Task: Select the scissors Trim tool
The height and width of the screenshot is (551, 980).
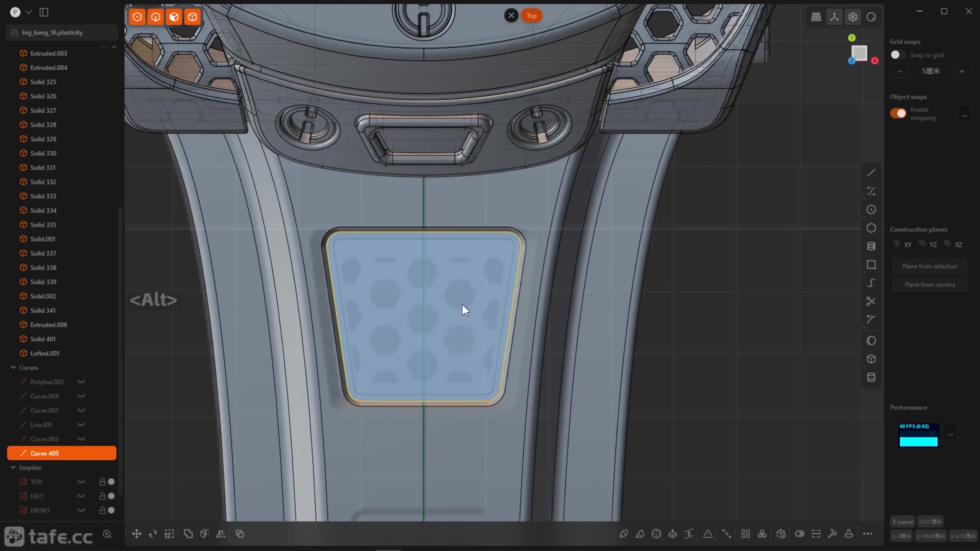Action: pyautogui.click(x=871, y=302)
